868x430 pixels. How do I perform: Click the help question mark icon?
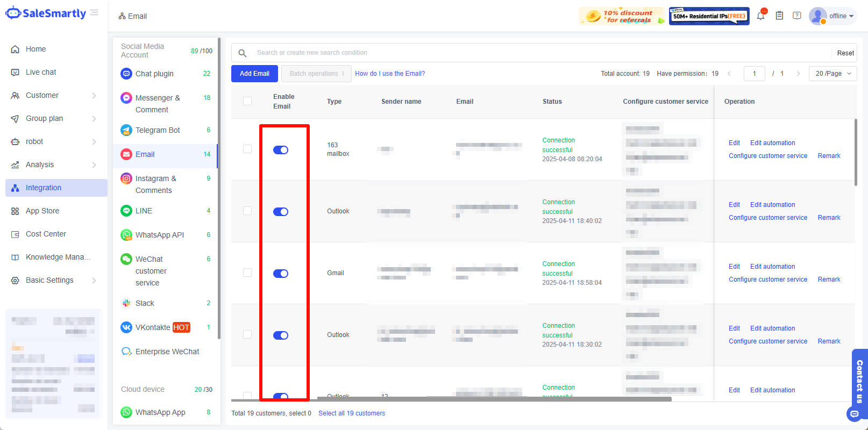797,16
